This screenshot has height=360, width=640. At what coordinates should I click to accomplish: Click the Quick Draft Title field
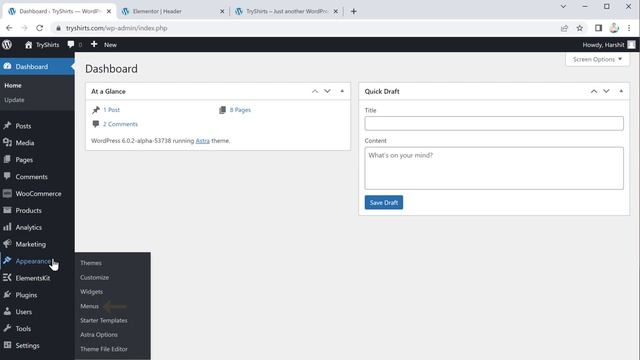[x=494, y=123]
